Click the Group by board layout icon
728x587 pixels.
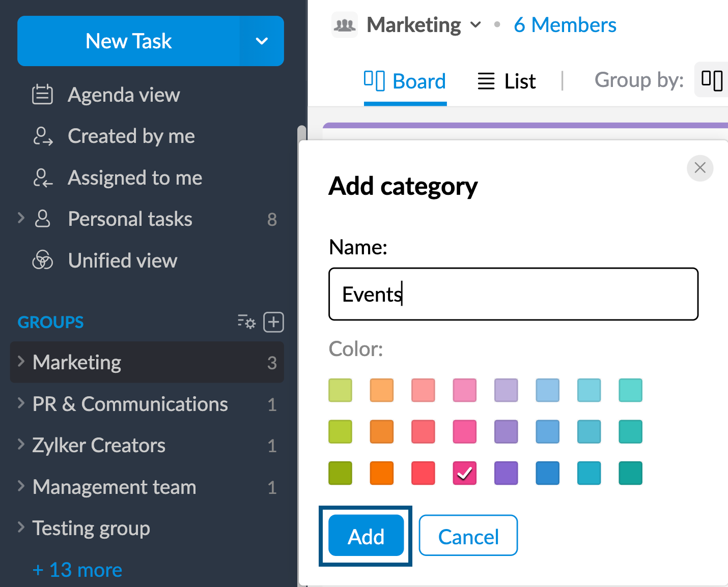[x=712, y=80]
